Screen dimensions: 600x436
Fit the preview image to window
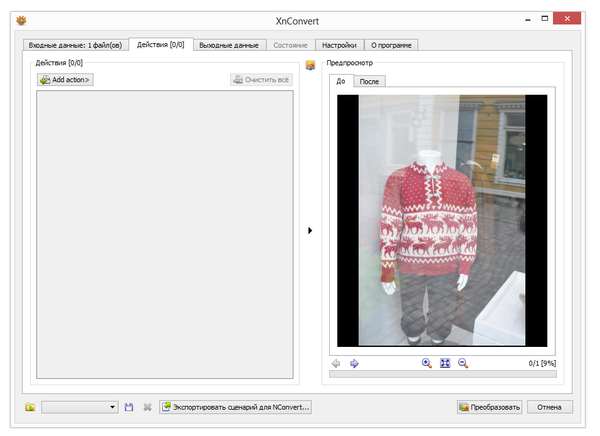point(445,363)
